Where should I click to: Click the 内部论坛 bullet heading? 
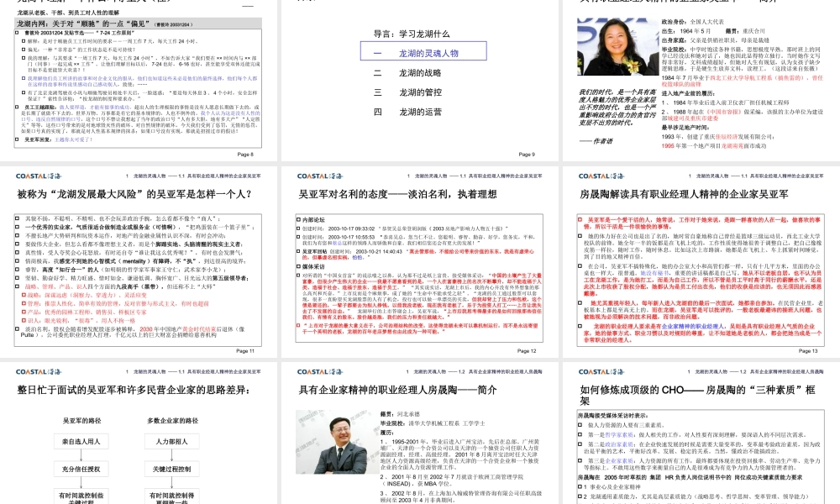click(x=313, y=219)
